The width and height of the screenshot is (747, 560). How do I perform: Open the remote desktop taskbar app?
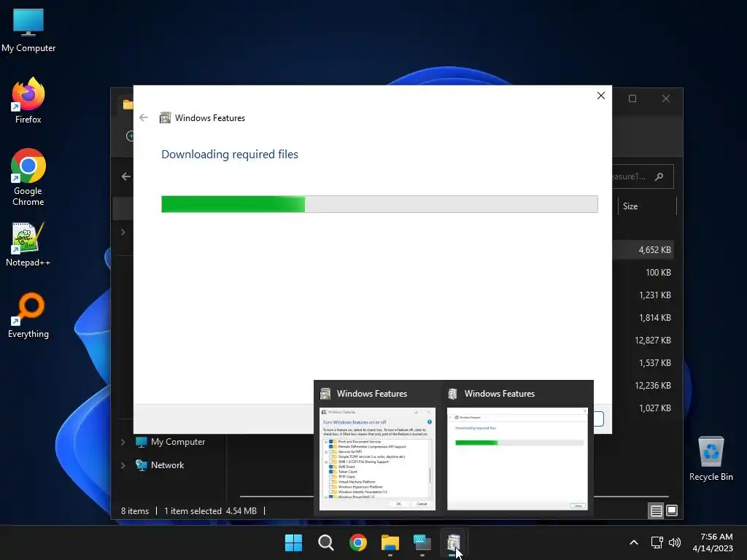[x=422, y=542]
